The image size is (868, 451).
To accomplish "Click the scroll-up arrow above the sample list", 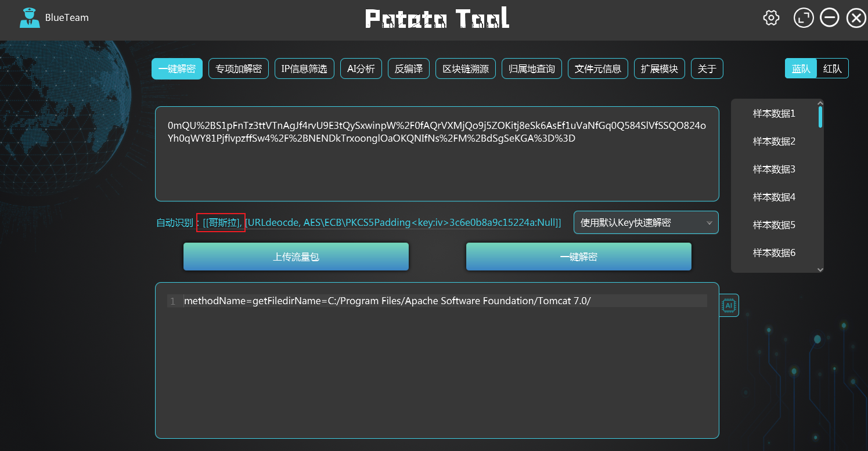I will tap(820, 103).
